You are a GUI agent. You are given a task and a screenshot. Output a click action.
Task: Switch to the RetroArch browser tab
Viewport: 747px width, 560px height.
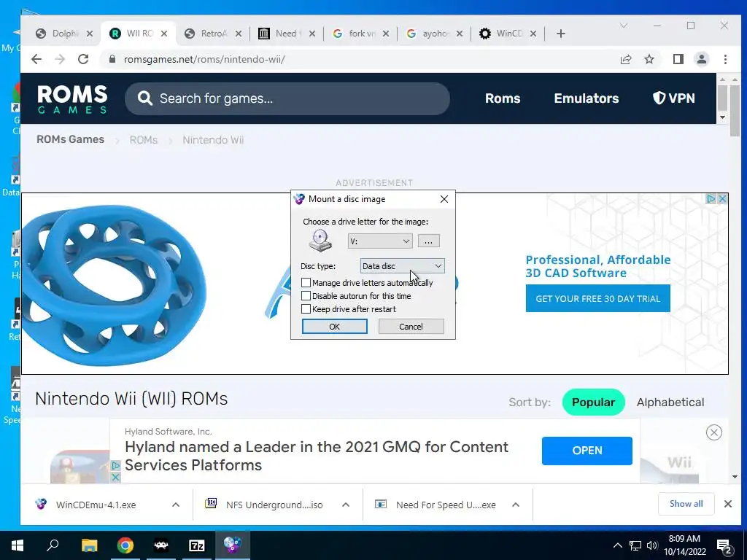(x=213, y=34)
